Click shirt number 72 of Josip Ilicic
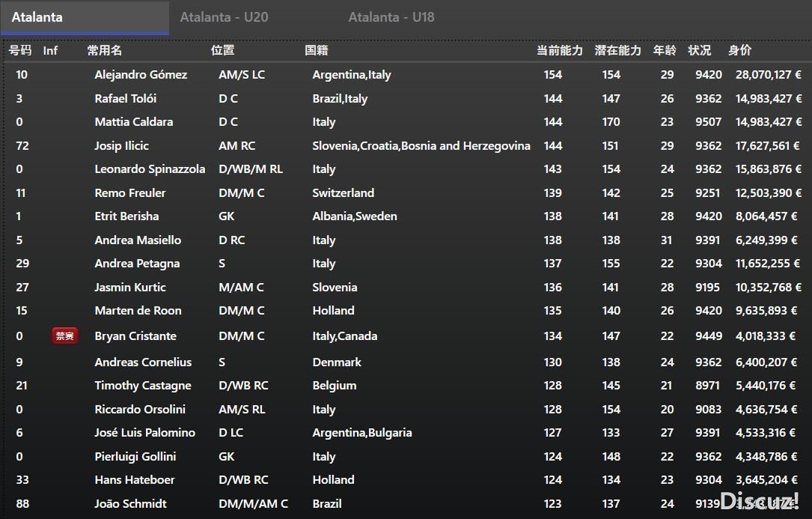 (x=22, y=146)
